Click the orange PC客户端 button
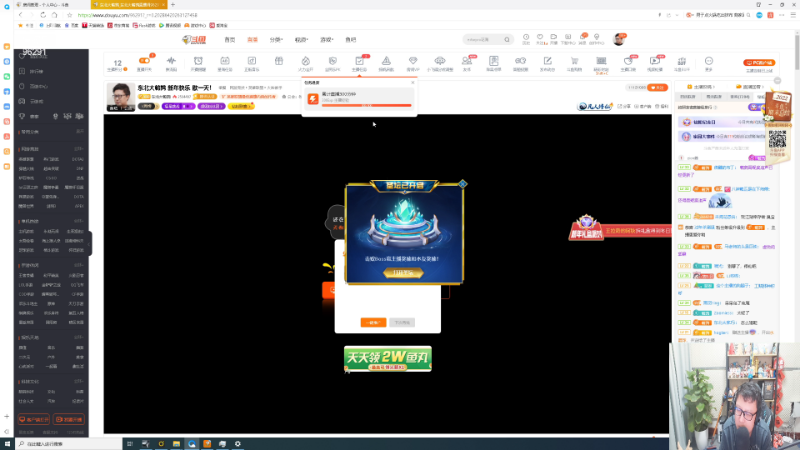This screenshot has width=800, height=450. point(759,63)
